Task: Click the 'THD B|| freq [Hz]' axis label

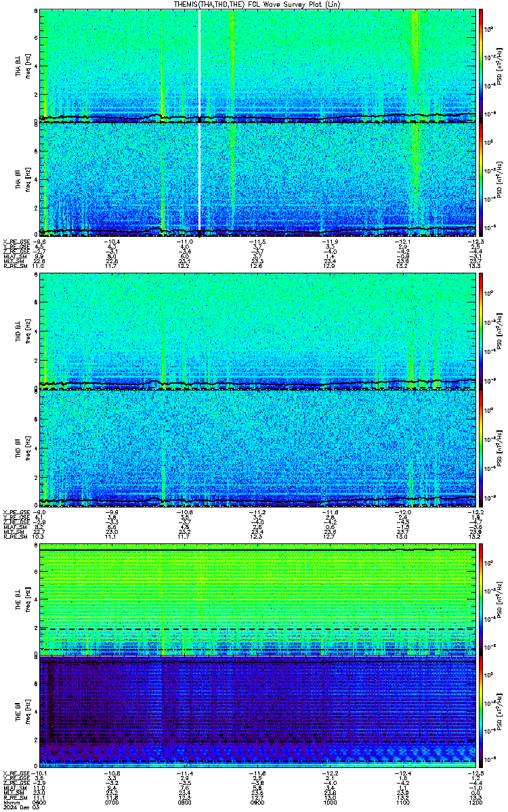Action: click(x=22, y=449)
